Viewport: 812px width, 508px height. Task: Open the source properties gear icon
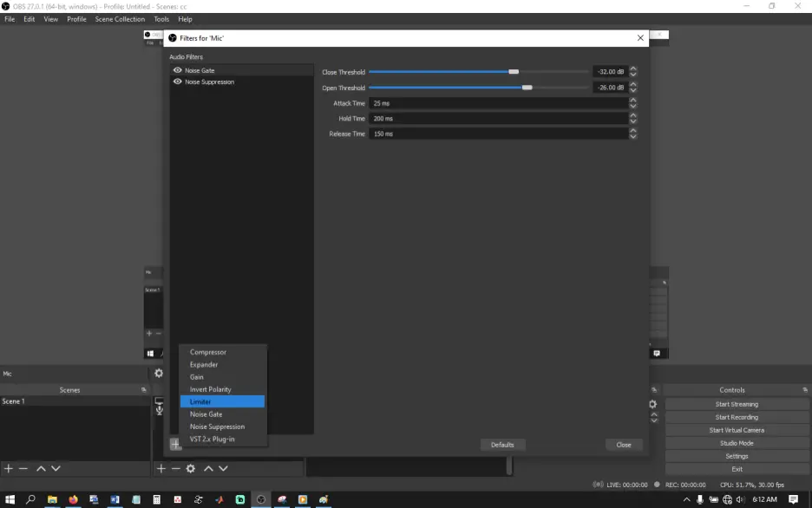pos(190,468)
